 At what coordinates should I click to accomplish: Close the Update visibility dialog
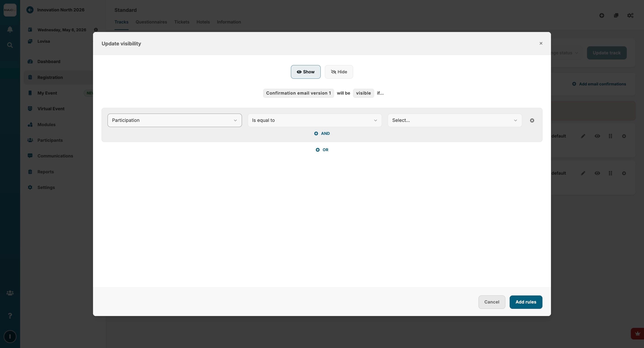pyautogui.click(x=541, y=43)
